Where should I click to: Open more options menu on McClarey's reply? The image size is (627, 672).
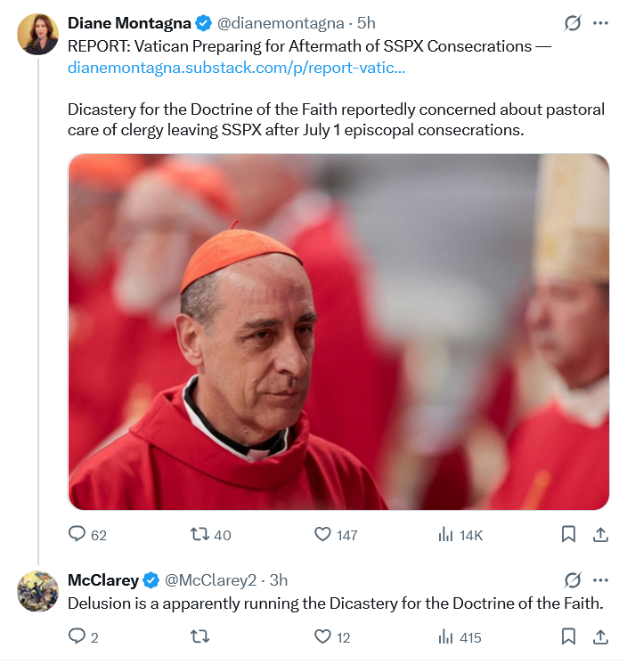point(600,579)
